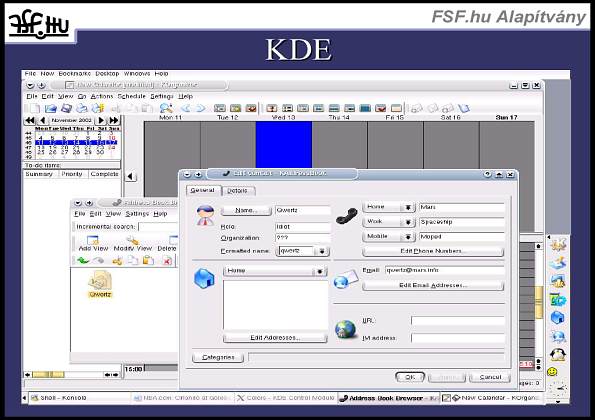Go to next month in the date navigator
Viewport: 595px width, 420px height.
(100, 121)
